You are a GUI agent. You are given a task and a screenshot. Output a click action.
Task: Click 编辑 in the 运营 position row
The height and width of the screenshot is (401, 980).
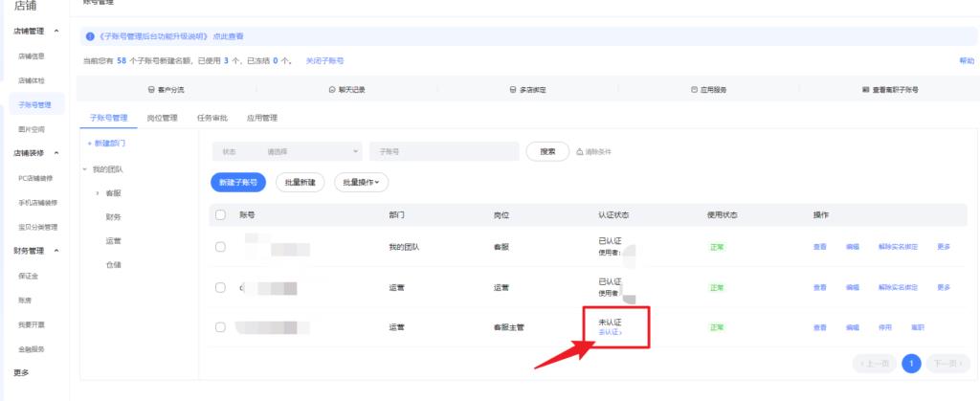(853, 287)
